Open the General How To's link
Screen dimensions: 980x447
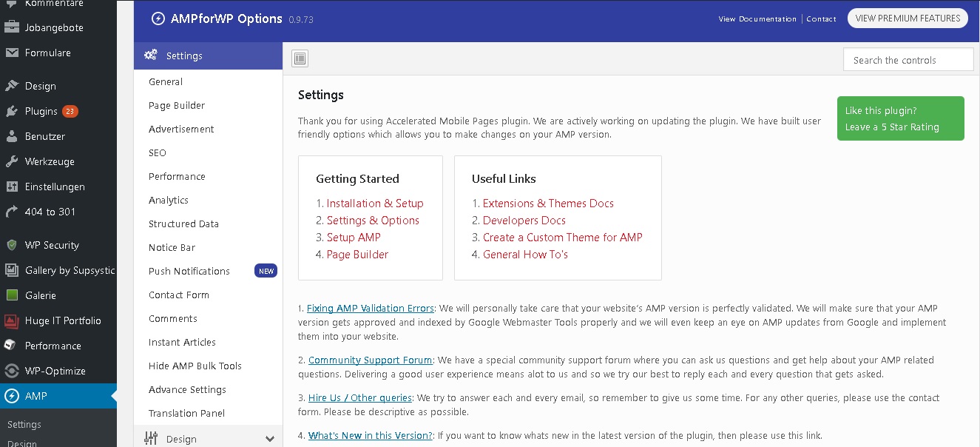(x=525, y=255)
